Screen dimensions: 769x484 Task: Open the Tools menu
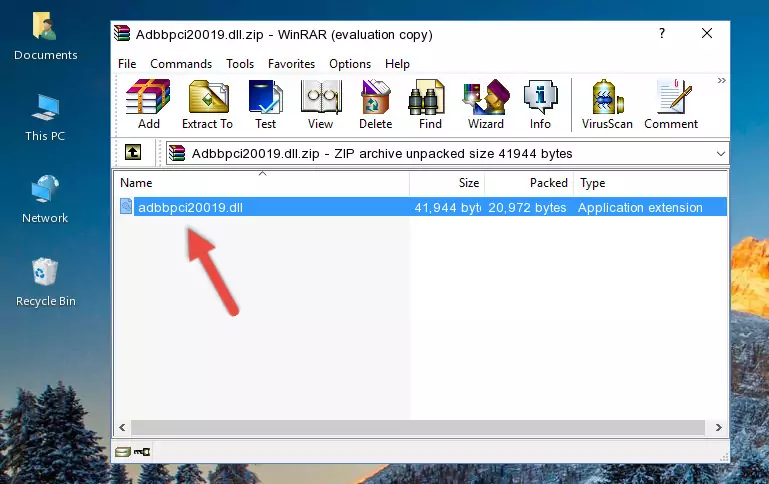(240, 64)
